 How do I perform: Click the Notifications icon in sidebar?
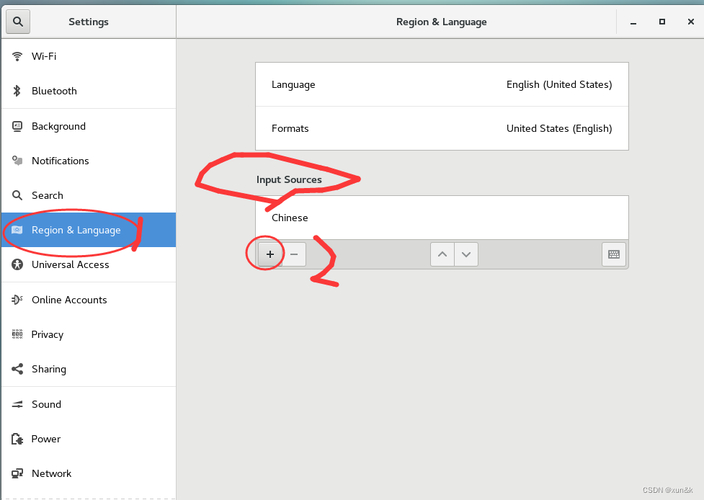click(17, 160)
